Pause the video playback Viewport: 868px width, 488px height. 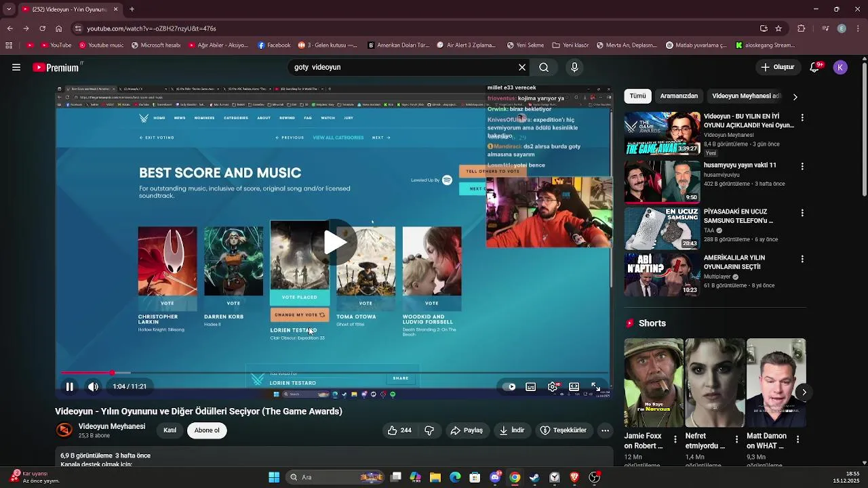pos(69,386)
